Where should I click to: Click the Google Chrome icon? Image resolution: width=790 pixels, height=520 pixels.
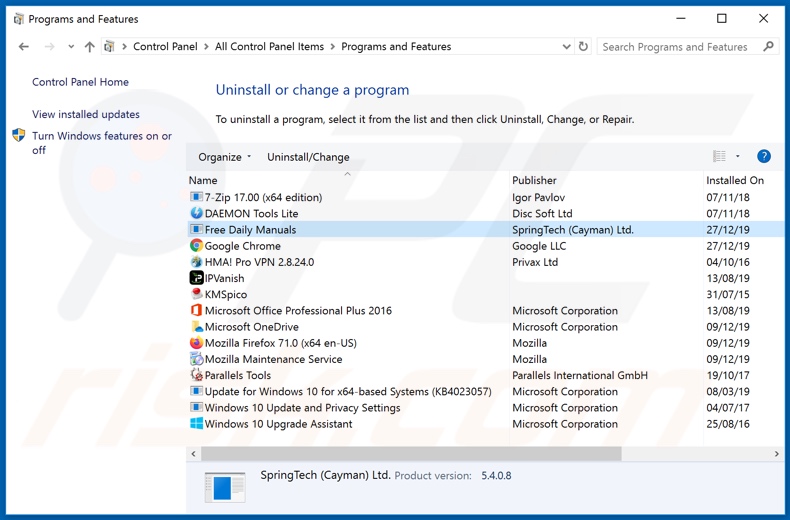[x=196, y=245]
